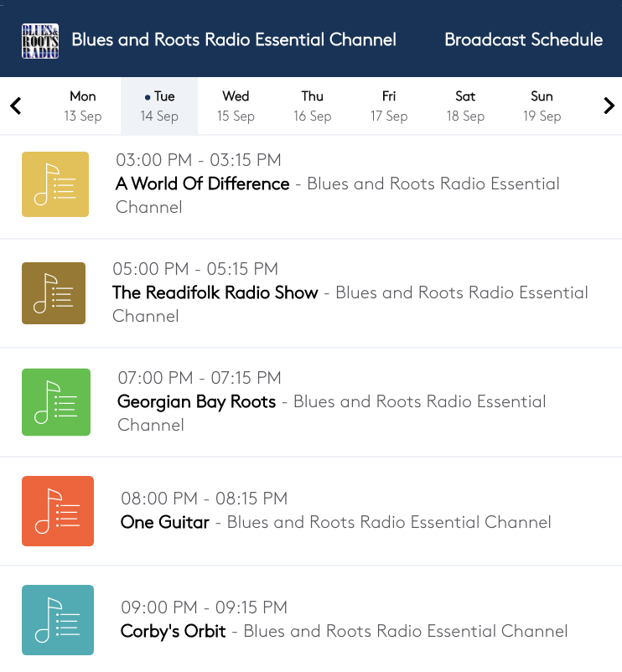Viewport: 622px width, 672px height.
Task: Select the Mon 13 Sep tab
Action: click(83, 106)
